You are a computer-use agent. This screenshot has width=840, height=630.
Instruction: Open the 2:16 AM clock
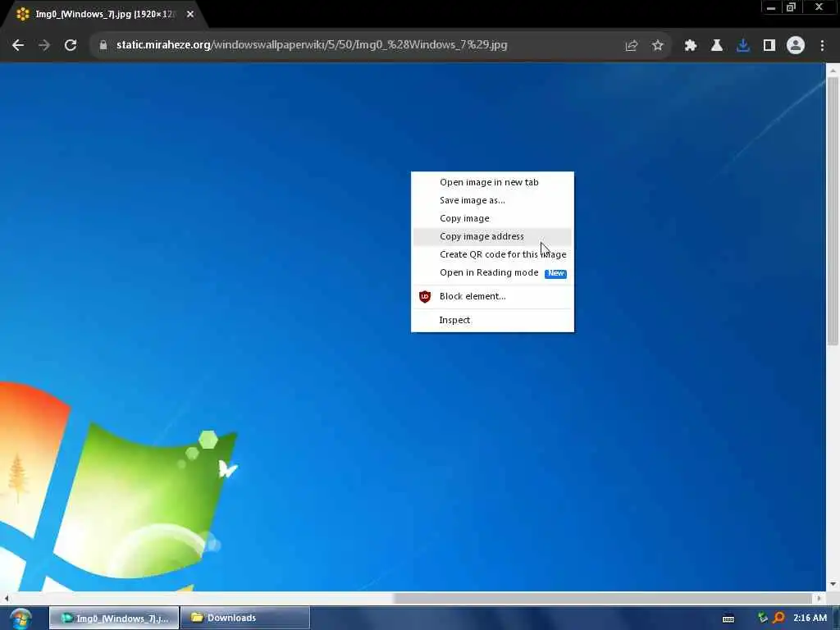810,619
